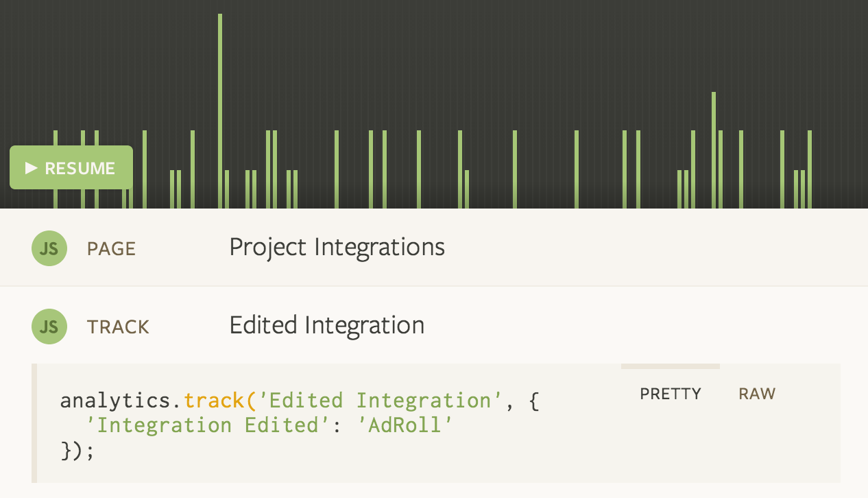Select the Pretty tab
868x498 pixels.
tap(671, 394)
